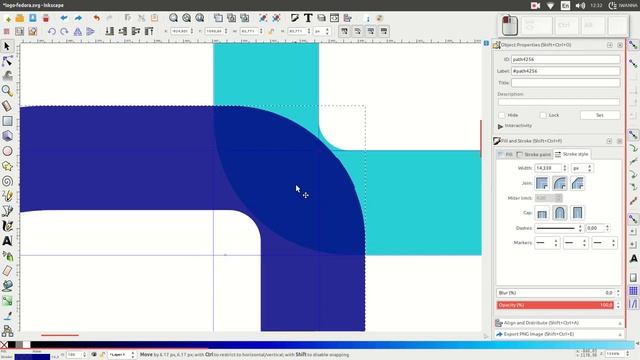
Task: Open the Dashes pattern dropdown
Action: click(559, 228)
